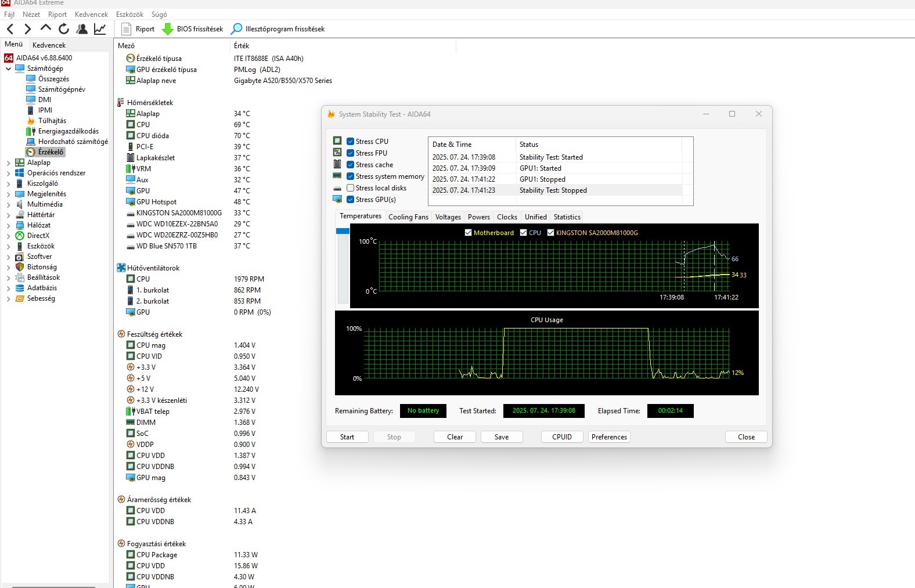The image size is (915, 588).
Task: Expand the Kiszolgáló tree node
Action: click(8, 183)
